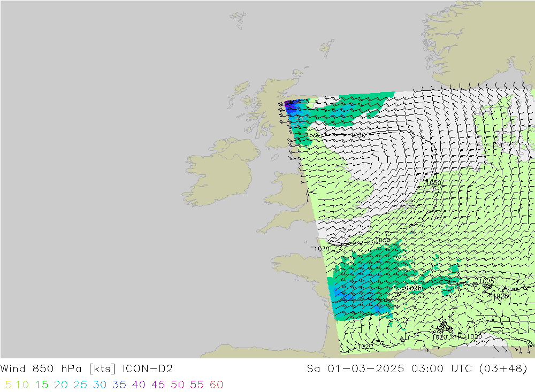This screenshot has height=392, width=535.
Task: Select the yellow '5' knots legend value
Action: (9, 385)
